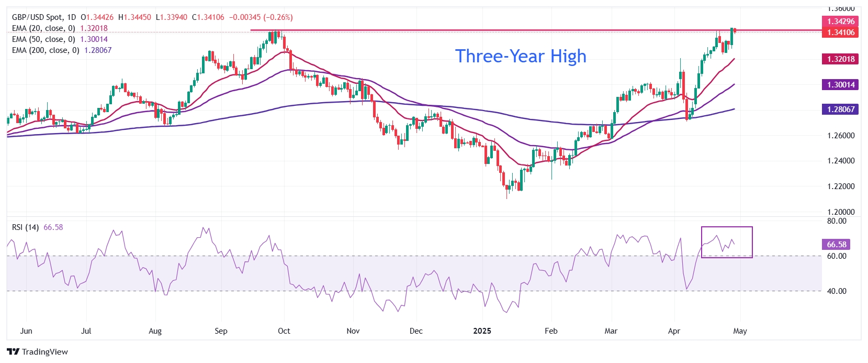Select the May label on time axis
The image size is (868, 363).
[x=740, y=331]
